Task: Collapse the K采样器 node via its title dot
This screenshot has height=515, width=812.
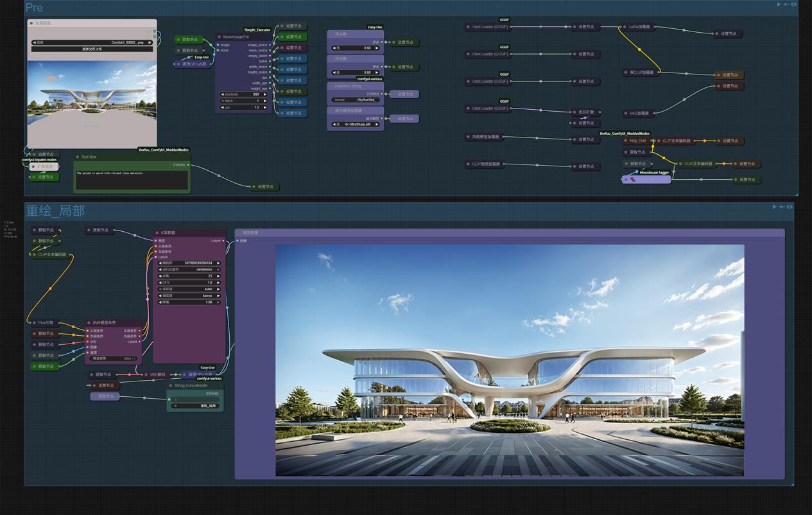Action: [x=157, y=233]
